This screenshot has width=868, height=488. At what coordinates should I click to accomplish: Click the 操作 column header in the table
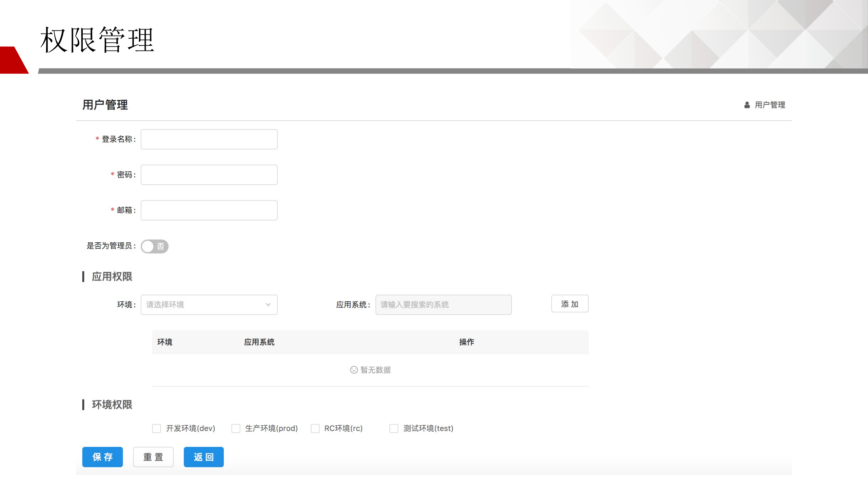466,342
